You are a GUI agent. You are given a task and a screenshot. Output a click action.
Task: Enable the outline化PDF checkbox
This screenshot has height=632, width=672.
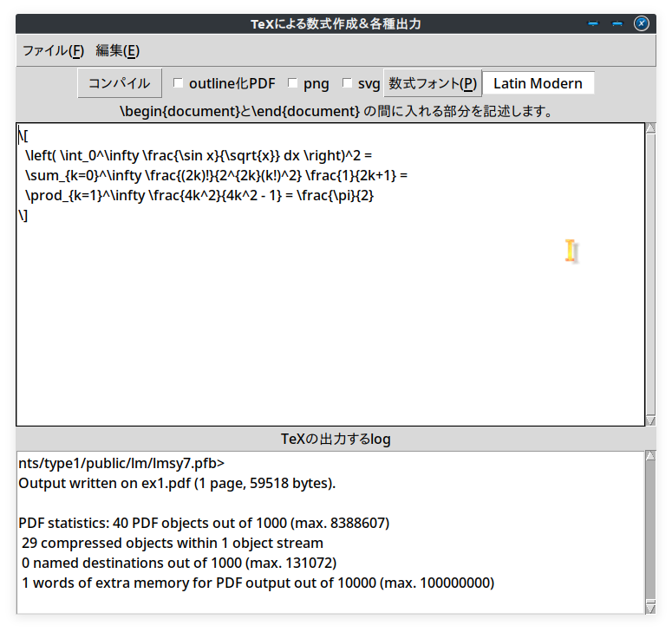pos(179,83)
